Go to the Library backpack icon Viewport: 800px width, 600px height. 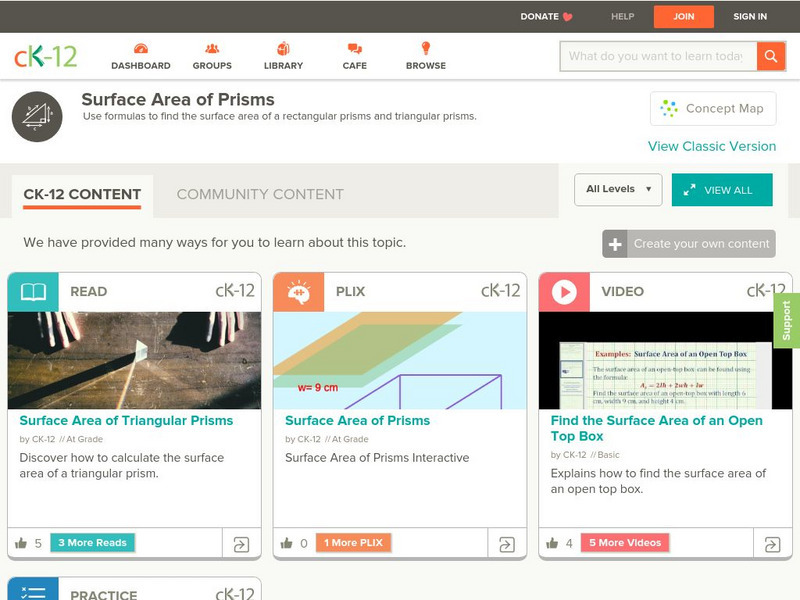click(283, 49)
